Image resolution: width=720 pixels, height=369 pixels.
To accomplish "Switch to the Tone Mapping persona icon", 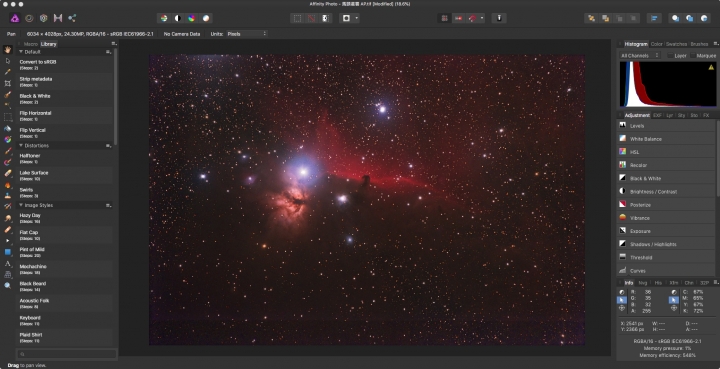I will (x=58, y=18).
